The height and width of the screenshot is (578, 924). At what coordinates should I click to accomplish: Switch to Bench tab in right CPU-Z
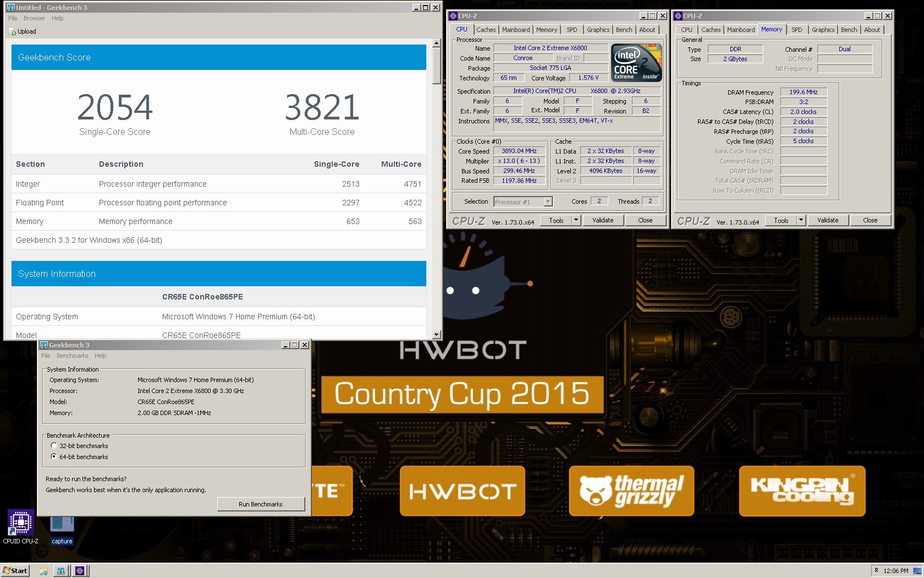[x=849, y=30]
